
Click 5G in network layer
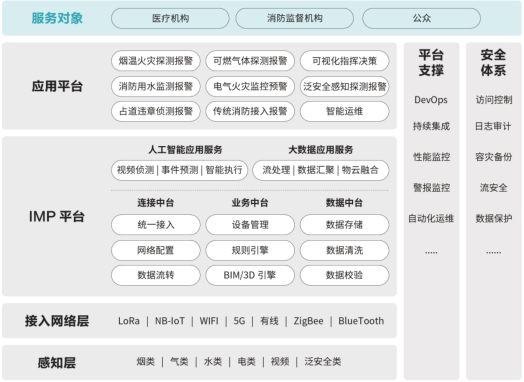239,321
